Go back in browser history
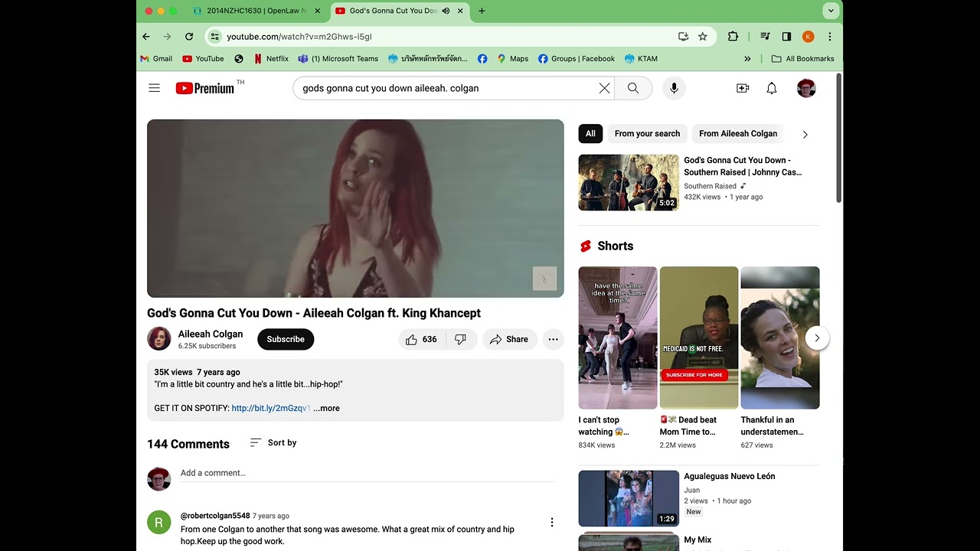Image resolution: width=980 pixels, height=551 pixels. 146,36
